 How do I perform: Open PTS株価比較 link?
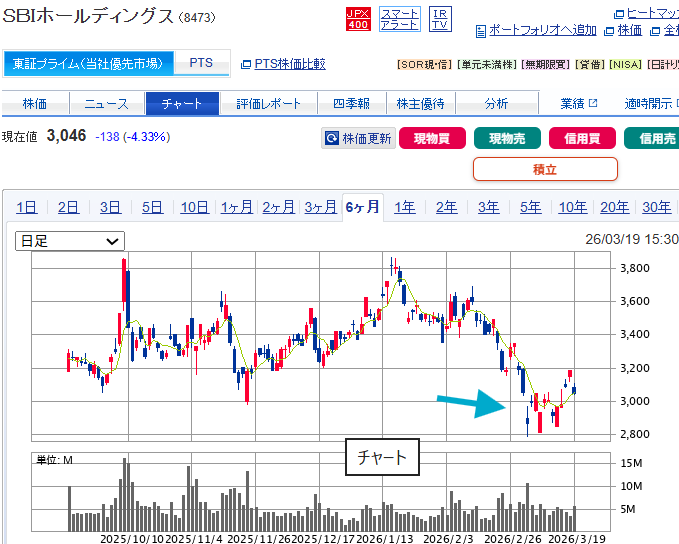pos(283,64)
